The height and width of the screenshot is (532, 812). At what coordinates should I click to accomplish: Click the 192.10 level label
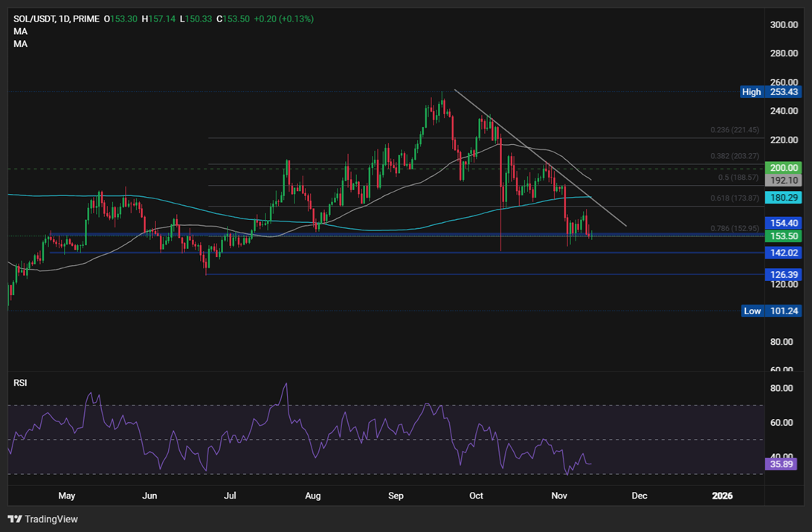coord(783,179)
